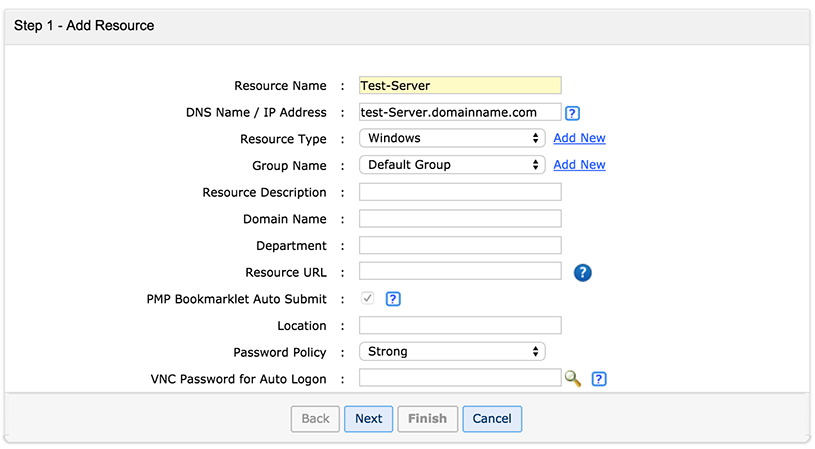Expand the Group Name dropdown
The height and width of the screenshot is (449, 815).
pyautogui.click(x=452, y=165)
